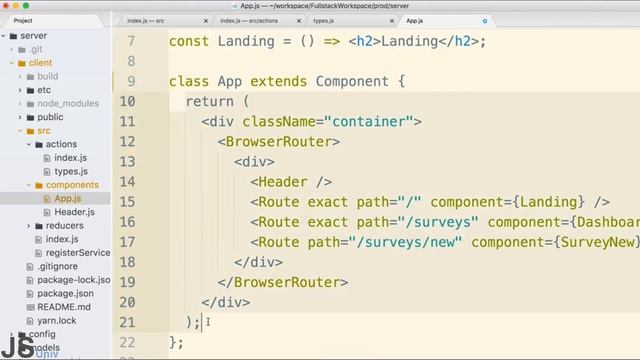Click file icon beside package-lock.json
Screen dimensions: 640x360
coord(30,280)
